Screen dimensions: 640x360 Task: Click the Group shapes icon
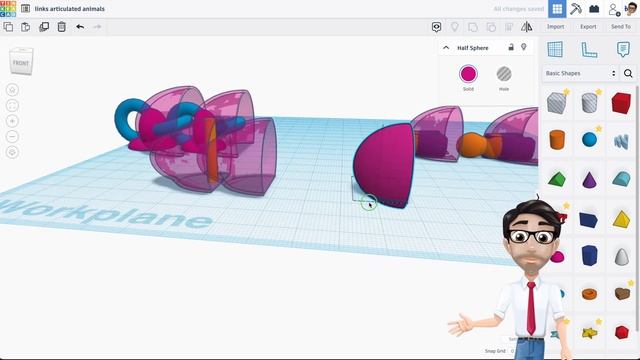473,27
